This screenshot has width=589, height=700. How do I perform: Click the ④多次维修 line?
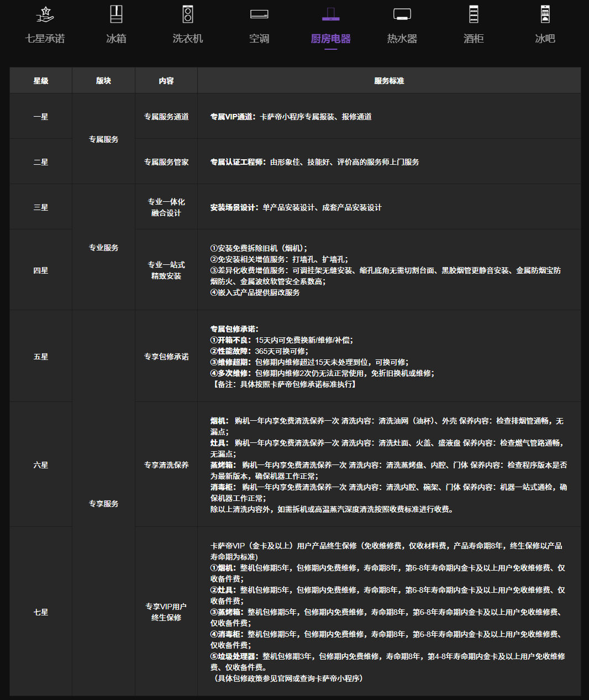pos(322,373)
